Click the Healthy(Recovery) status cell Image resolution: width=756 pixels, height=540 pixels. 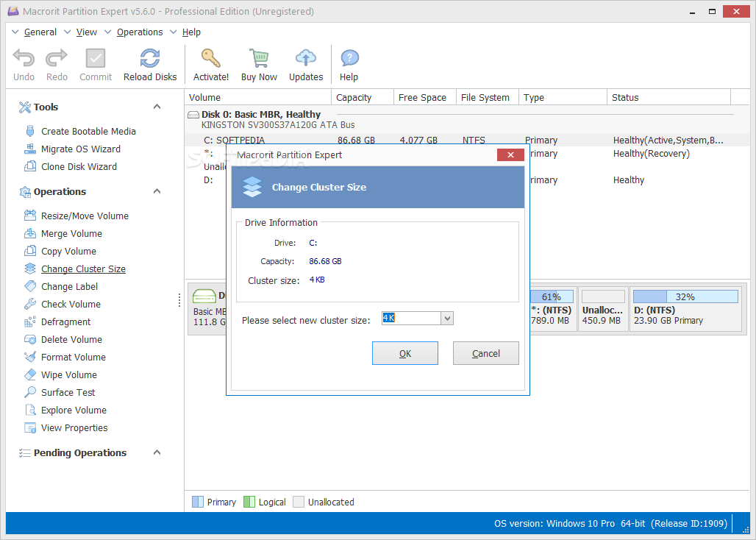(652, 154)
